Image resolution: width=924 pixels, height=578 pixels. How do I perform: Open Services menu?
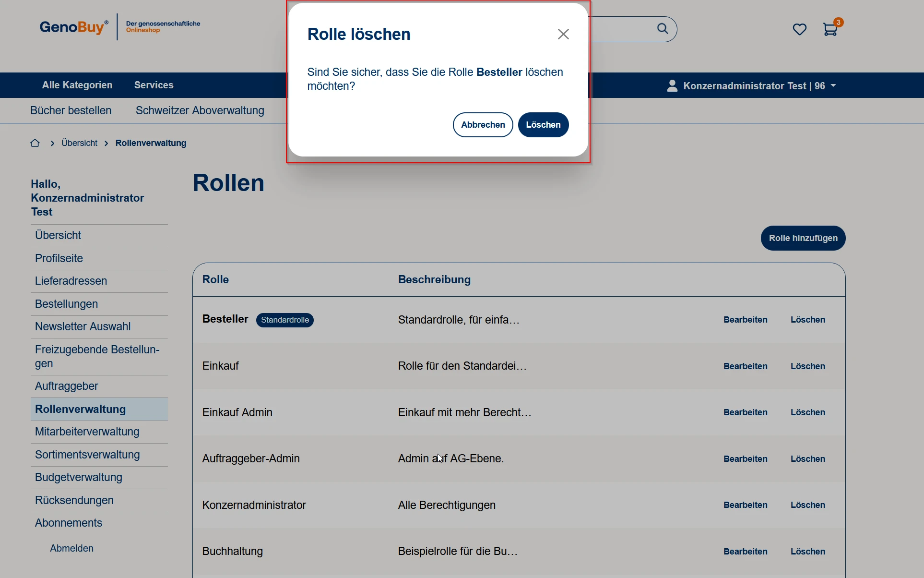coord(154,85)
